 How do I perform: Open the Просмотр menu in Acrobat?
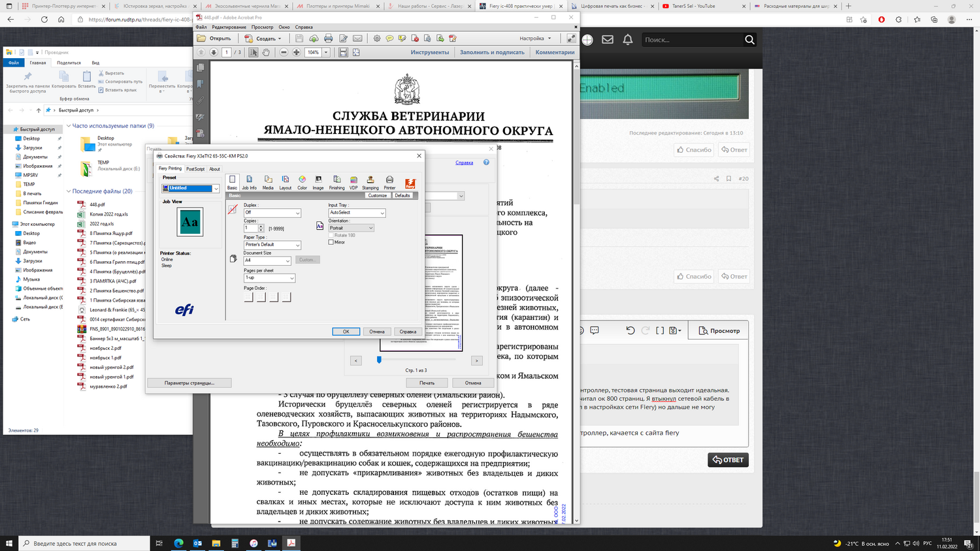coord(263,27)
